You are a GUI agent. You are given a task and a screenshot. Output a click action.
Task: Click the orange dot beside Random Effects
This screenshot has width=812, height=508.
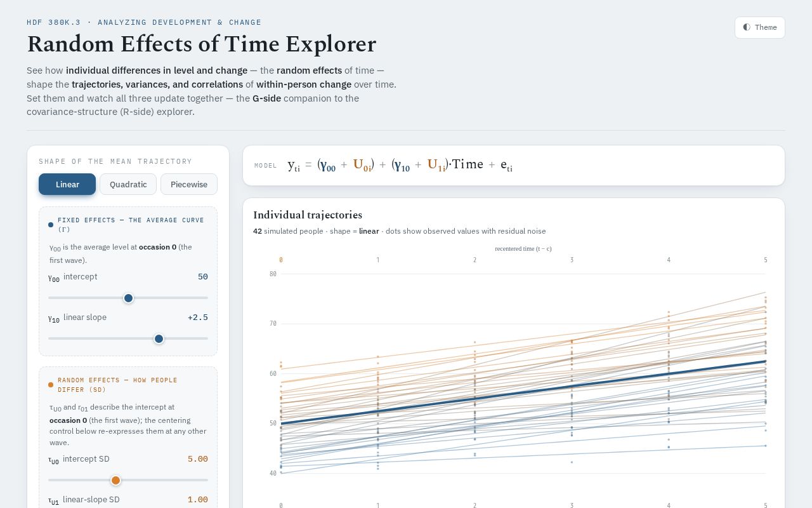[x=51, y=385]
